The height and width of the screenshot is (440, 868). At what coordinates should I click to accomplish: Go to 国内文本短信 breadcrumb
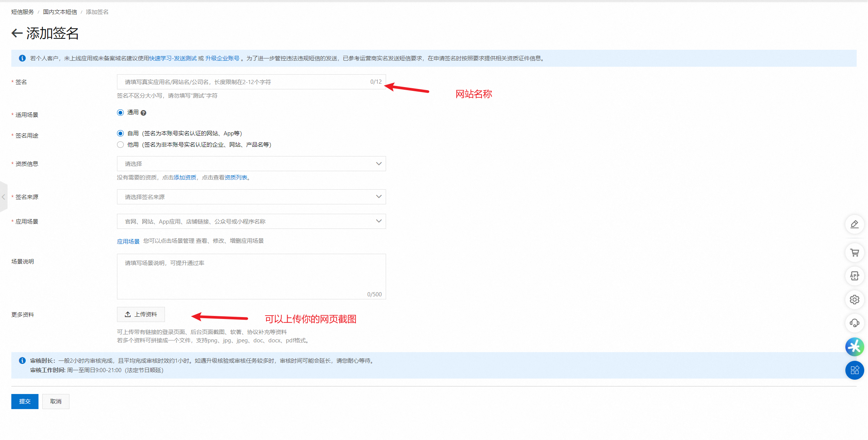[x=60, y=12]
